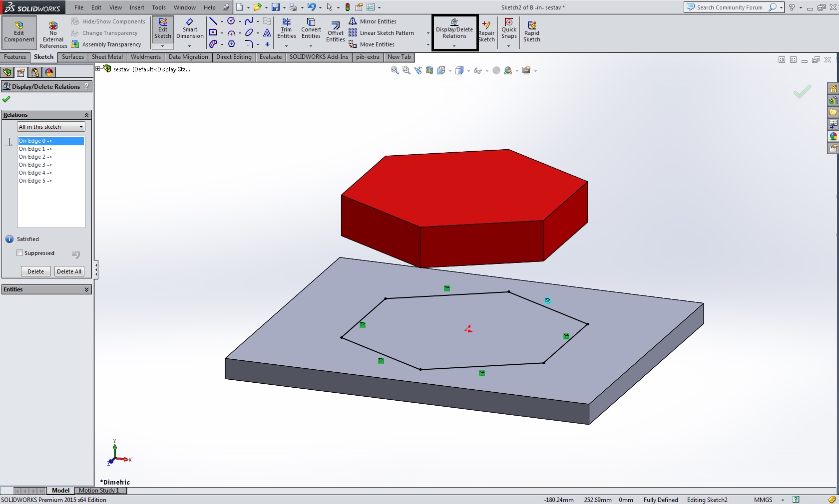Switch to the Evaluate tab

(270, 57)
